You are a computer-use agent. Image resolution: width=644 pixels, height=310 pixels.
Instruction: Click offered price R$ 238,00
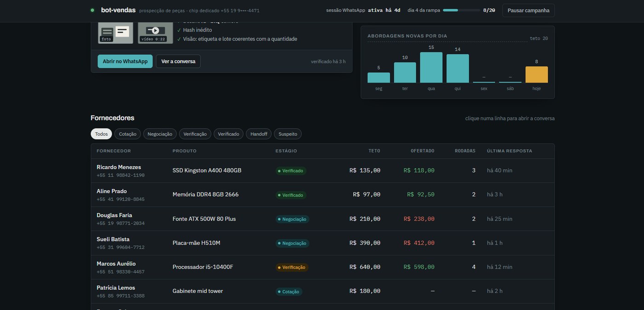click(x=419, y=219)
